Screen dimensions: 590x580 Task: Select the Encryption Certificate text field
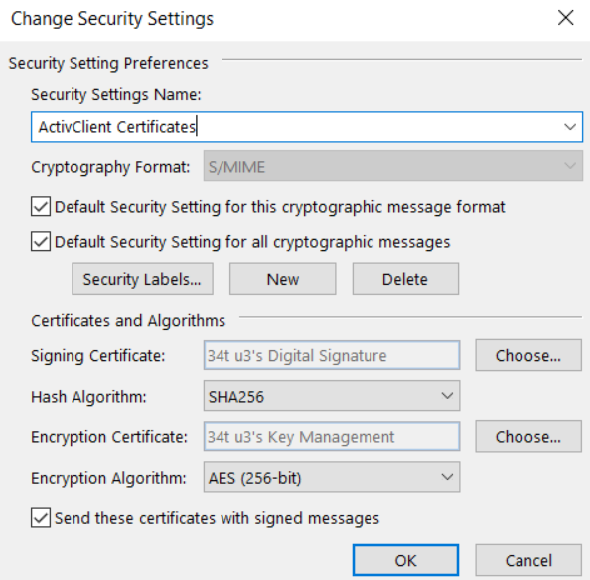click(332, 437)
